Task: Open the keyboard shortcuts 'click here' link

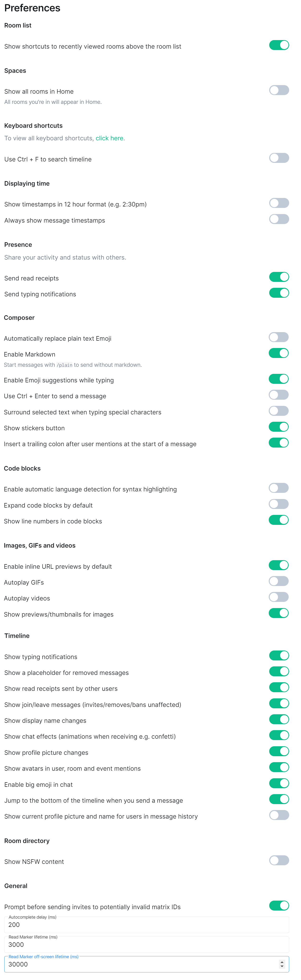Action: [109, 138]
